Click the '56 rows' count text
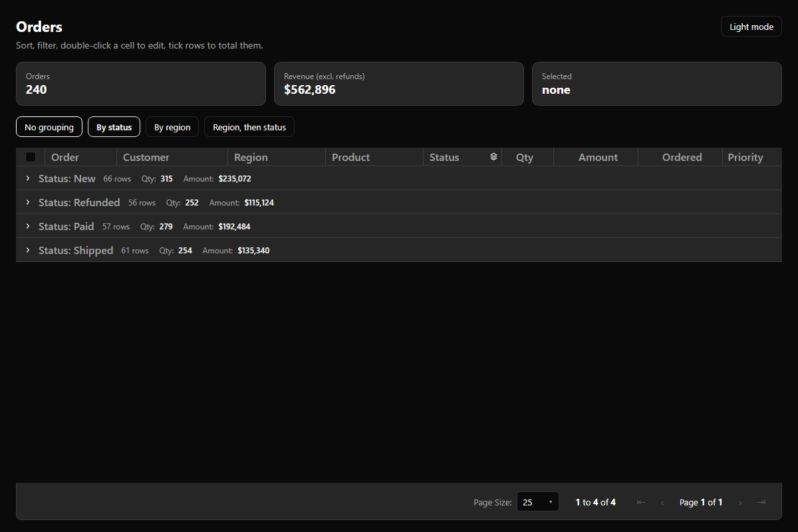The height and width of the screenshot is (532, 798). pyautogui.click(x=142, y=203)
